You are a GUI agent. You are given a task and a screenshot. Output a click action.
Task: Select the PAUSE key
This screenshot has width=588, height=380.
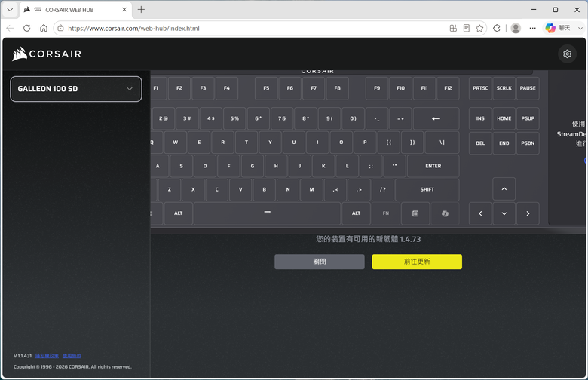[x=528, y=88]
